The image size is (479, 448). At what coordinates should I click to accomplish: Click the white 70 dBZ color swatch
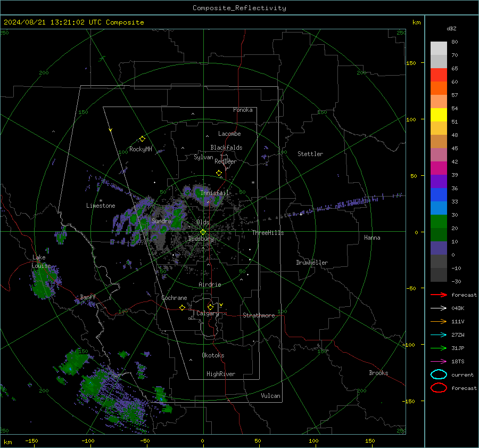tap(439, 48)
